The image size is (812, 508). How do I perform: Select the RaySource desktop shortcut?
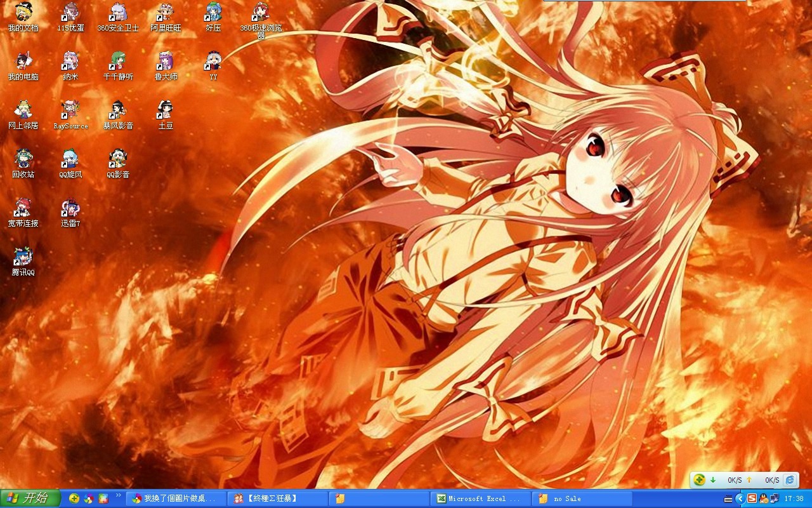click(x=70, y=111)
